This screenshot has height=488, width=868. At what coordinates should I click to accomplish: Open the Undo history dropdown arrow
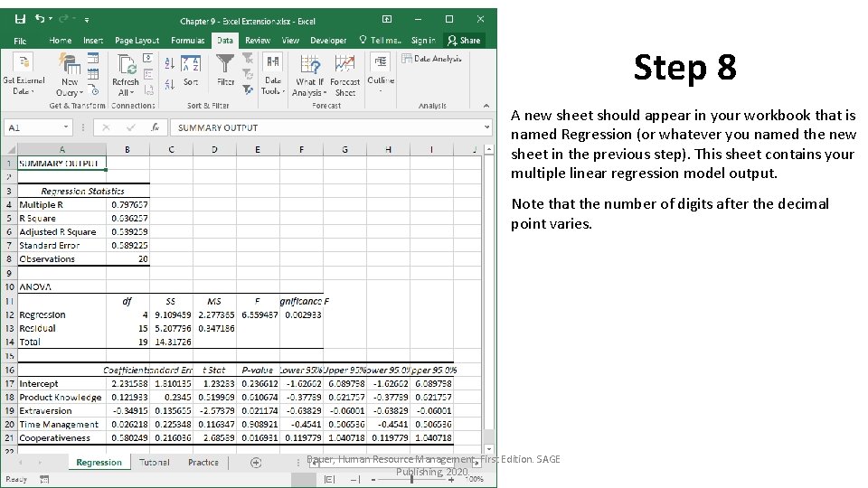51,19
